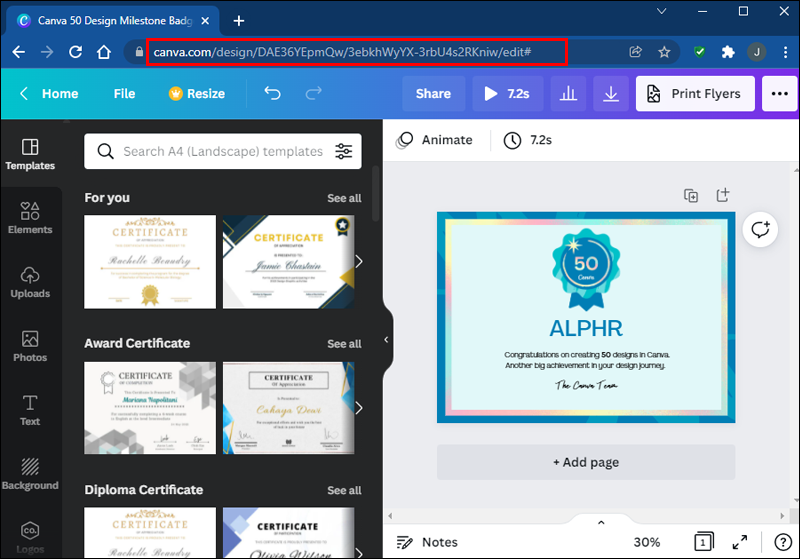This screenshot has width=800, height=559.
Task: Click the Home button in Canva header
Action: 49,93
